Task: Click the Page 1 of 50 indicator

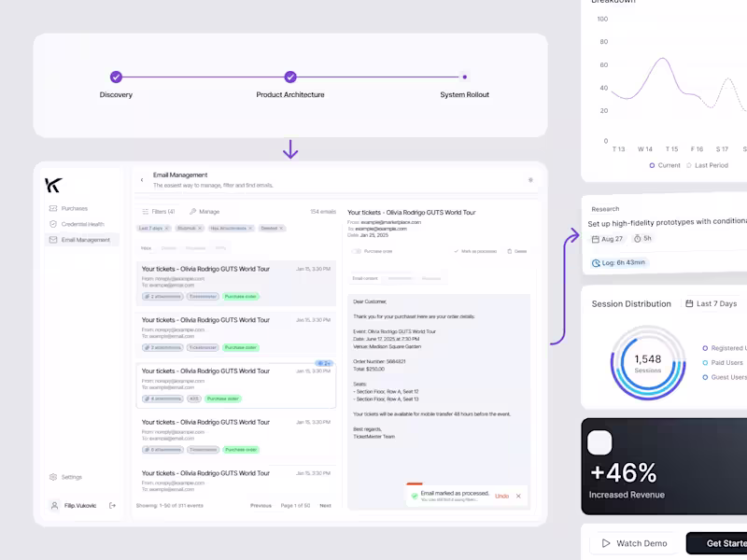Action: pos(295,506)
